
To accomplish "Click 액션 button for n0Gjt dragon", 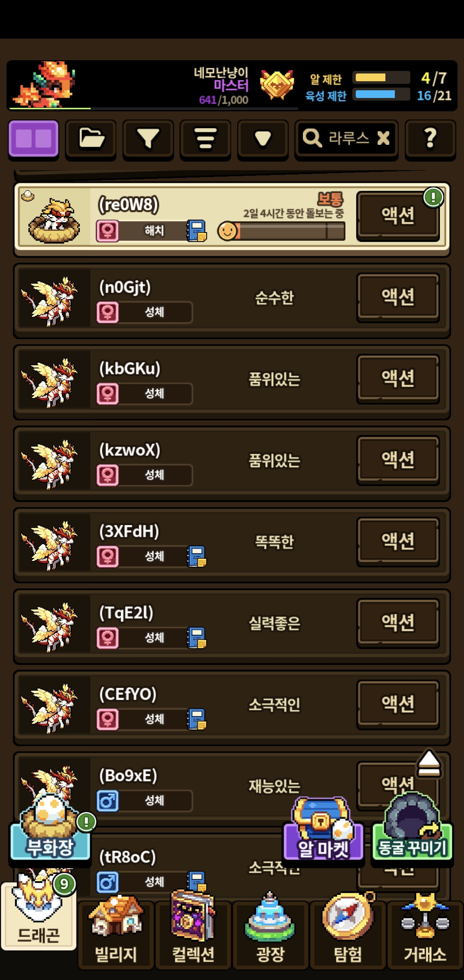I will coord(398,297).
